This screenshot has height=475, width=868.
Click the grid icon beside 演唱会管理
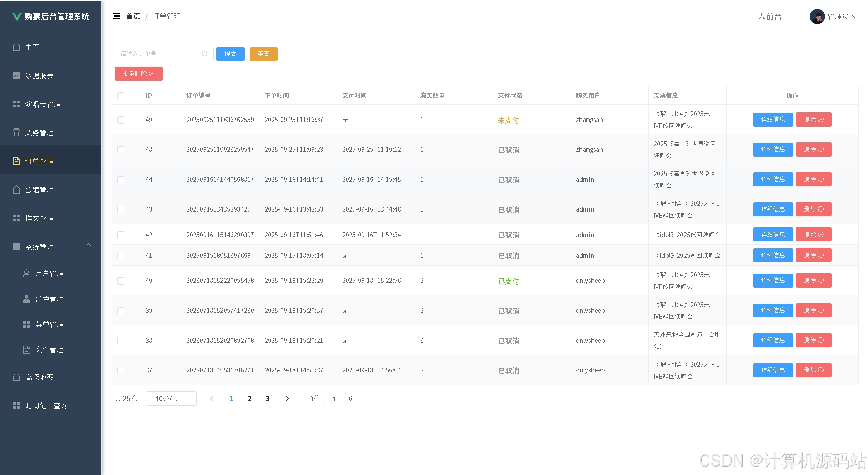pos(16,104)
